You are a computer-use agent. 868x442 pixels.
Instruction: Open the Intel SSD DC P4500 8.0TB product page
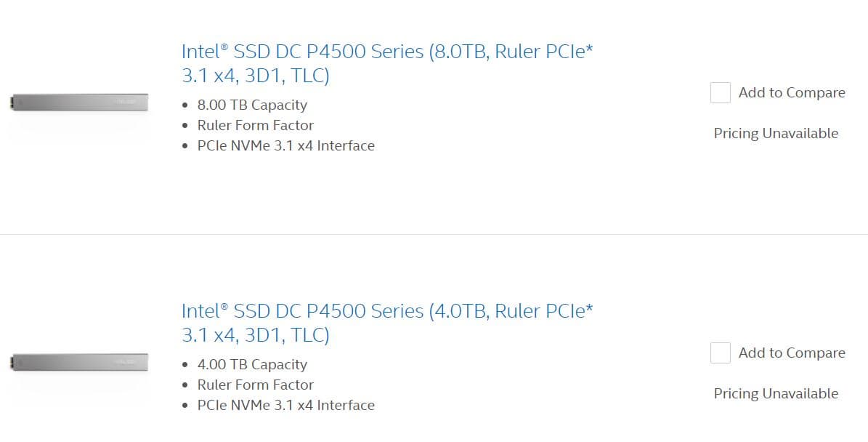(386, 52)
